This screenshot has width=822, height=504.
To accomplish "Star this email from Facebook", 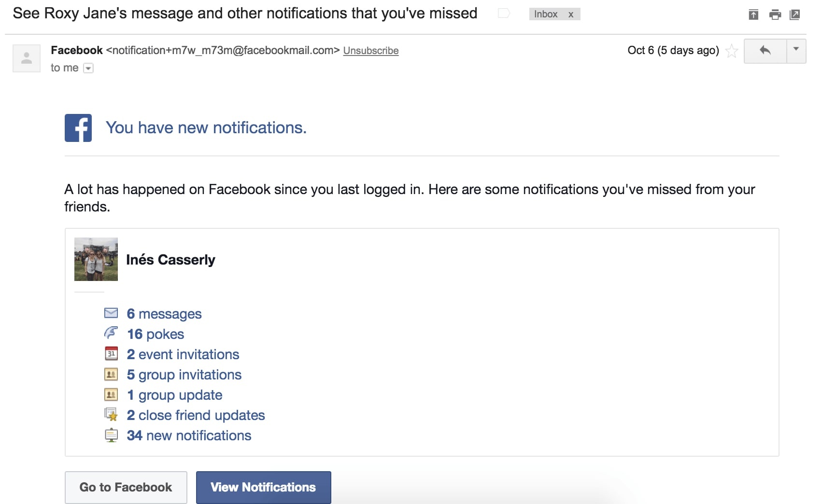I will click(732, 51).
